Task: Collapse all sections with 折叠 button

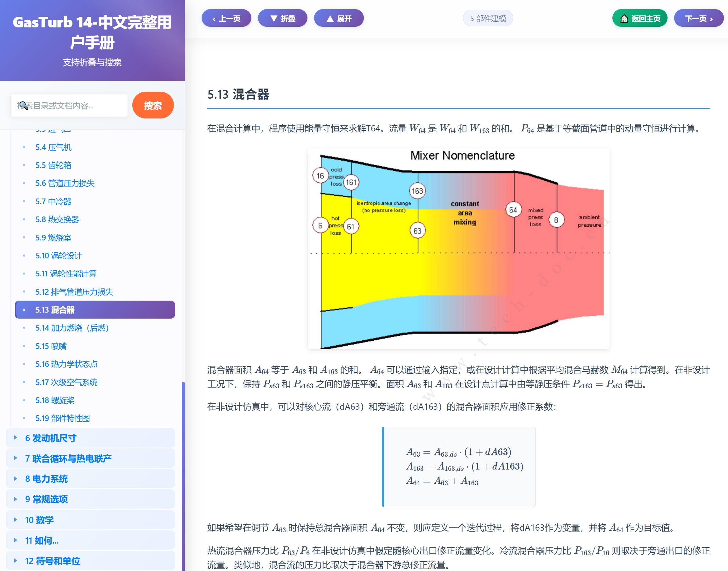Action: (x=283, y=18)
